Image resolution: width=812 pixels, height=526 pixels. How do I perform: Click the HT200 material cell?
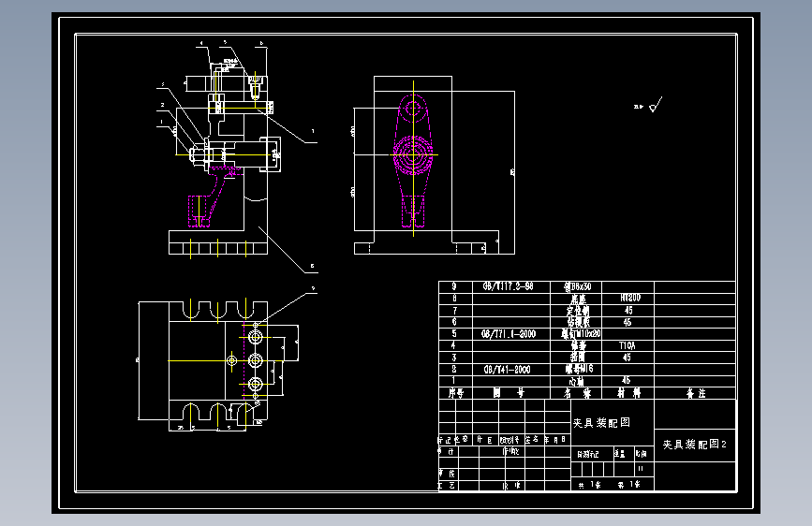click(x=630, y=298)
